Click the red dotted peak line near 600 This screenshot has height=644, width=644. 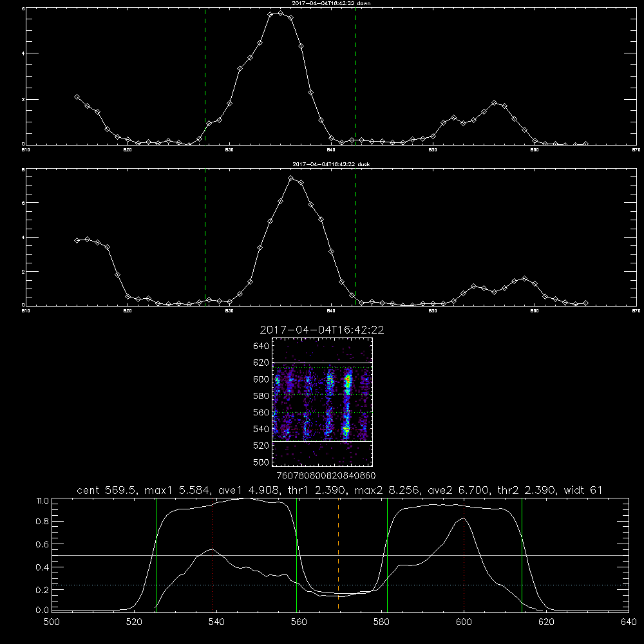[464, 554]
